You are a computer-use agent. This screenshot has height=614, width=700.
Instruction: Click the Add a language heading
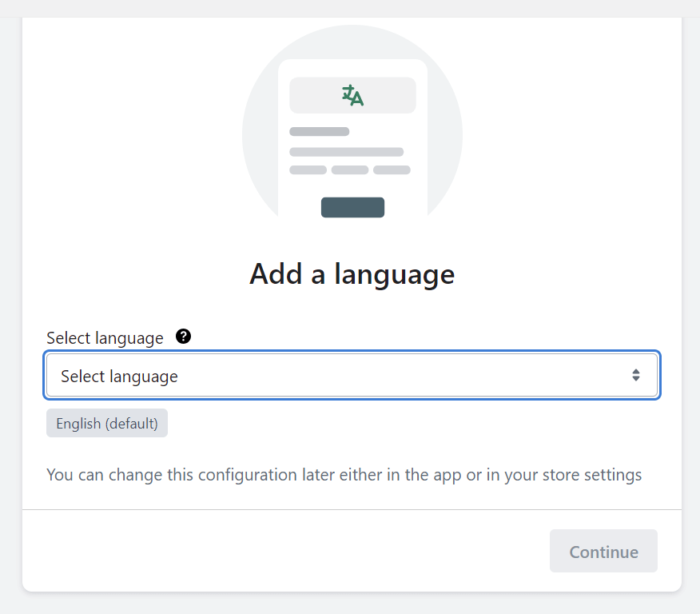[x=352, y=273]
